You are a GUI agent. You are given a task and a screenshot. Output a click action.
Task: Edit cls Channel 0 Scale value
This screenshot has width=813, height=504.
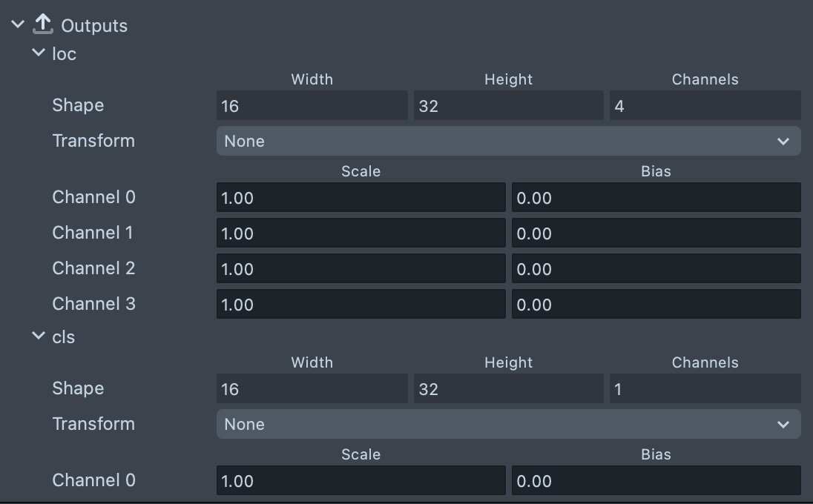coord(361,481)
